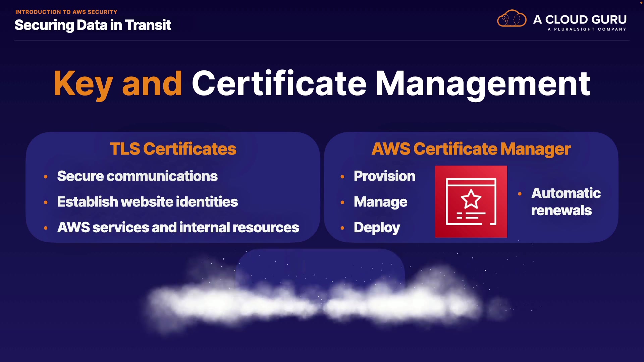Click the Deploy bullet item
The image size is (644, 362).
[377, 228]
